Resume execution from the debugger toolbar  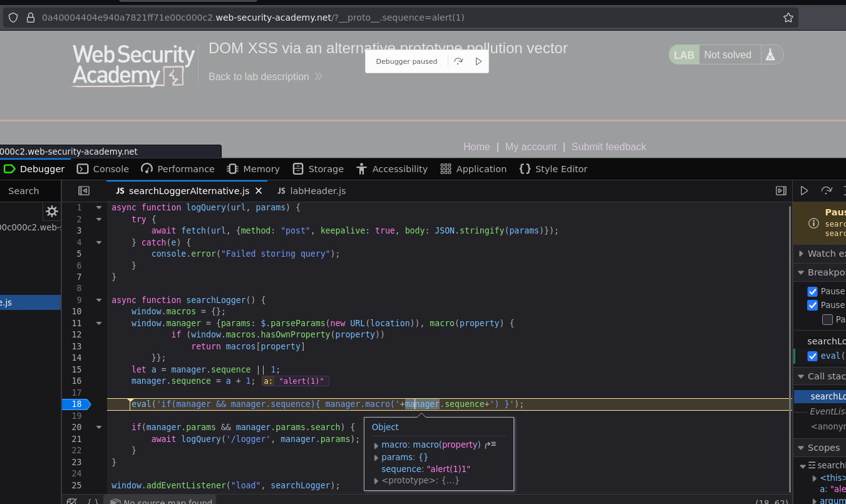(805, 191)
